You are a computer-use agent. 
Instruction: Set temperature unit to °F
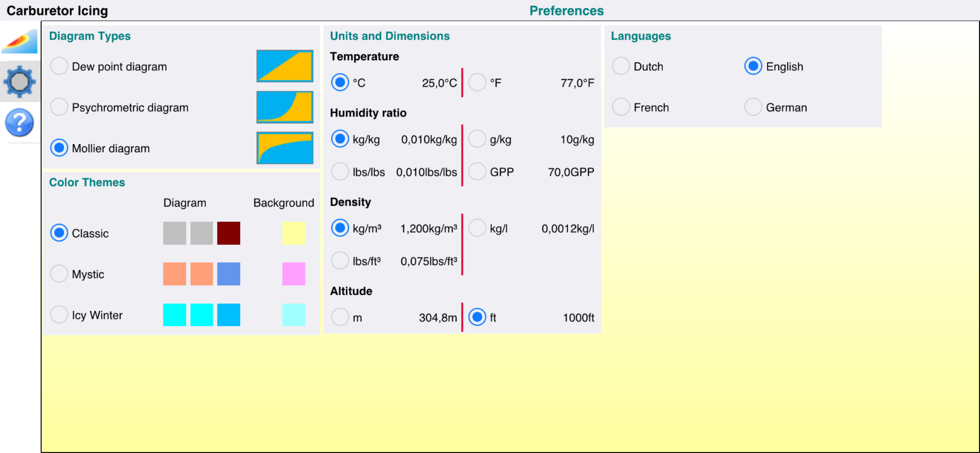[x=477, y=82]
